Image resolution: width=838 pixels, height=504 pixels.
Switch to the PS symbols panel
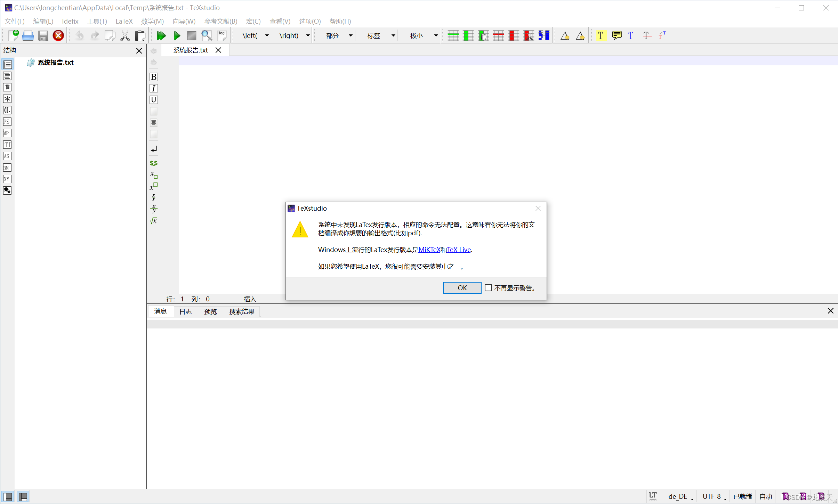tap(7, 122)
